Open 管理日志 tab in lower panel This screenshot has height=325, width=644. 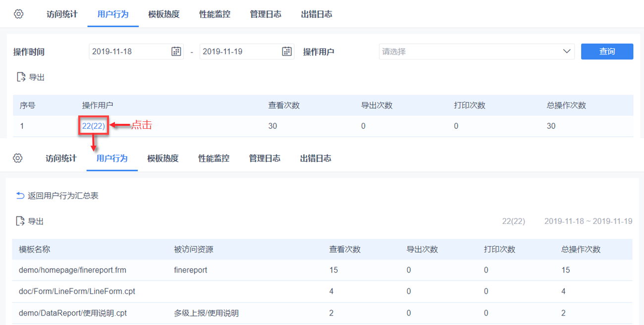click(x=265, y=158)
